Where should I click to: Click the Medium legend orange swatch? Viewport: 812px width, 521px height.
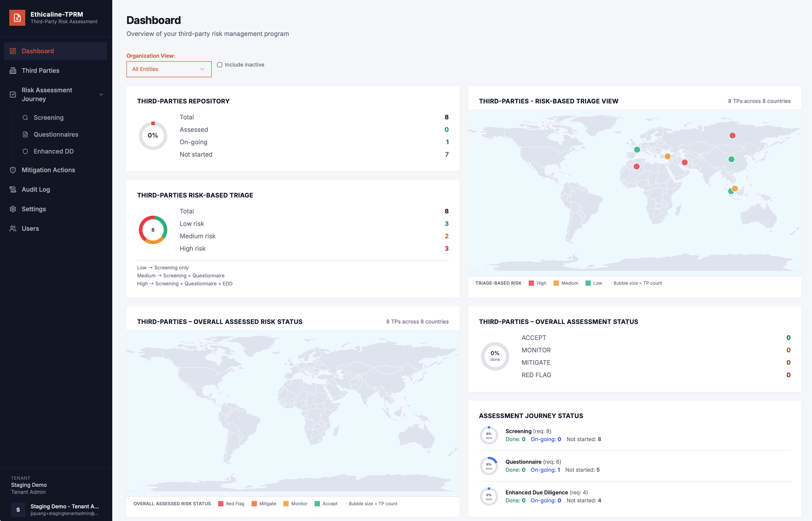[556, 283]
